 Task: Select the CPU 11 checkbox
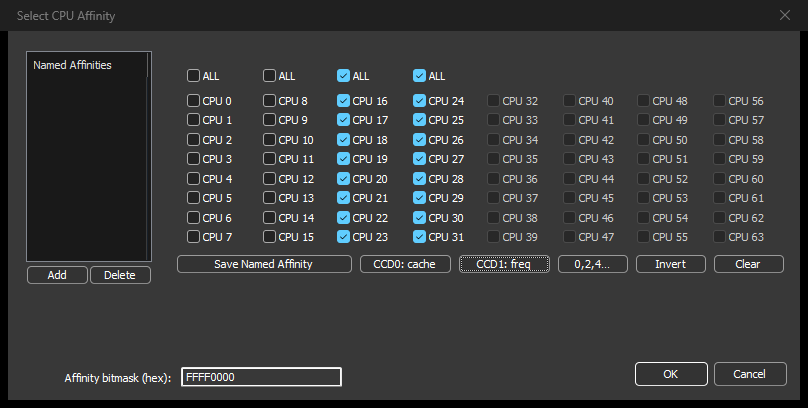click(x=269, y=159)
